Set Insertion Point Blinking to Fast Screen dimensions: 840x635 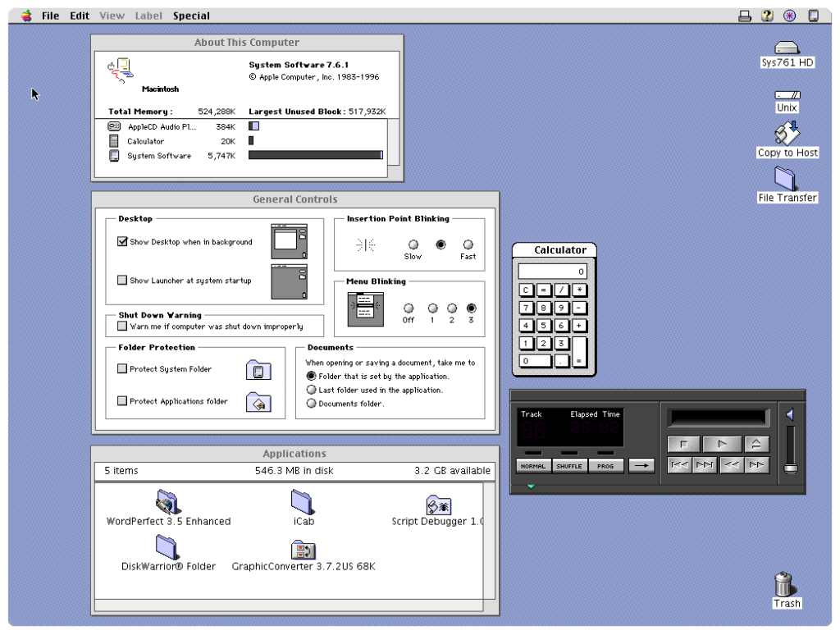click(468, 244)
